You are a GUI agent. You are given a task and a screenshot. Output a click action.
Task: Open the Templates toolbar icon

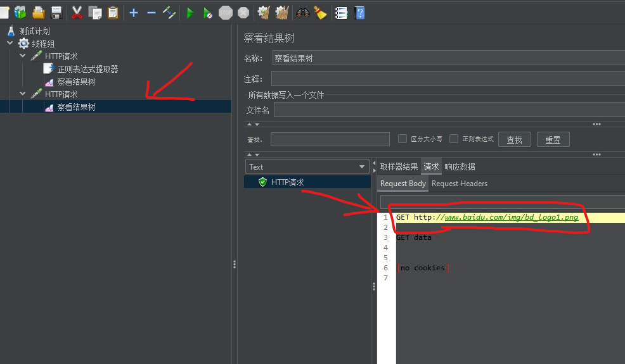(20, 13)
